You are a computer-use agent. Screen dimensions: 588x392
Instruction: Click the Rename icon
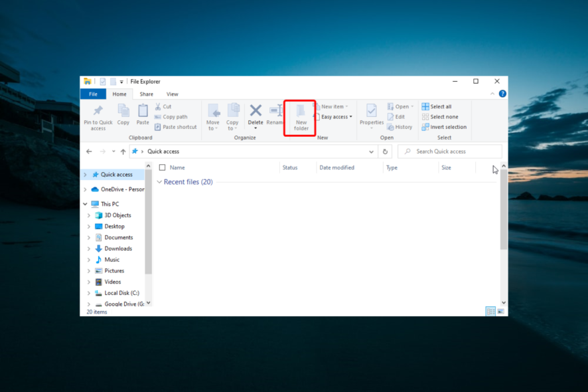[275, 111]
